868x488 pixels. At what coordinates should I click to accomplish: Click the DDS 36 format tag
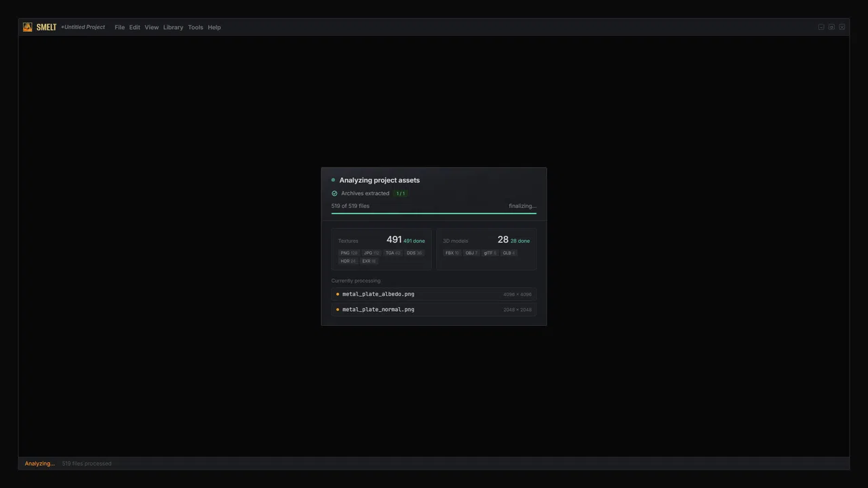(414, 253)
